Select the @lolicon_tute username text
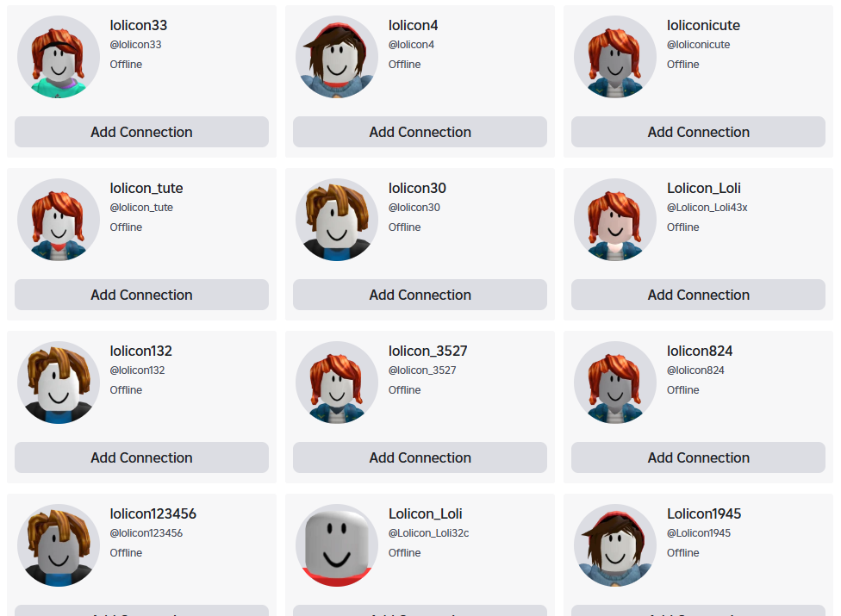The height and width of the screenshot is (616, 841). click(141, 208)
